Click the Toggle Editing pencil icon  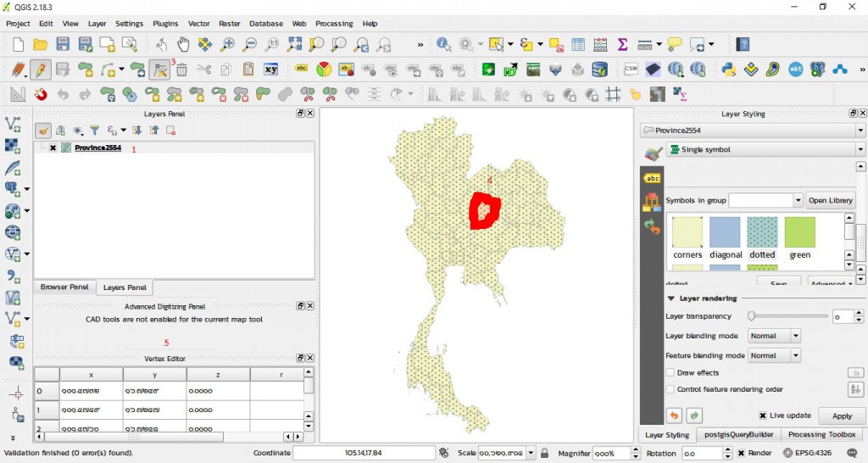40,70
